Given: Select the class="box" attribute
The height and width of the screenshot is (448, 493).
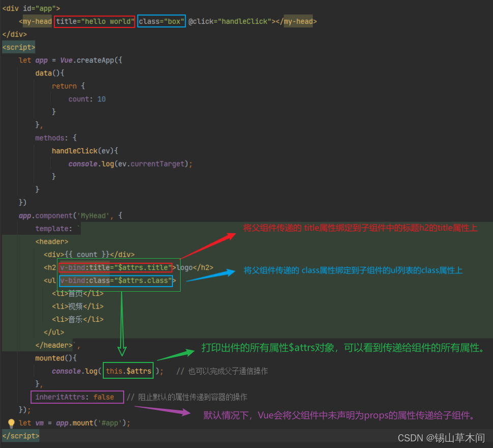Looking at the screenshot, I should point(161,21).
